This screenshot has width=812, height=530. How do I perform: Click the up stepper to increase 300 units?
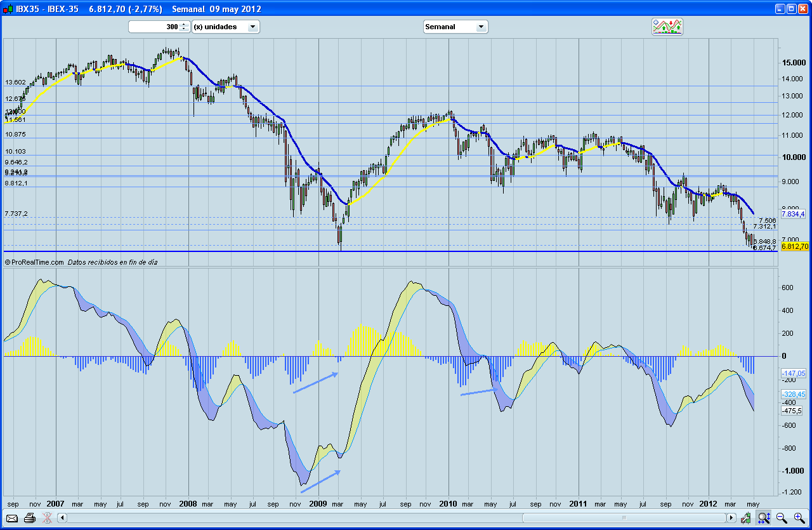(x=184, y=24)
